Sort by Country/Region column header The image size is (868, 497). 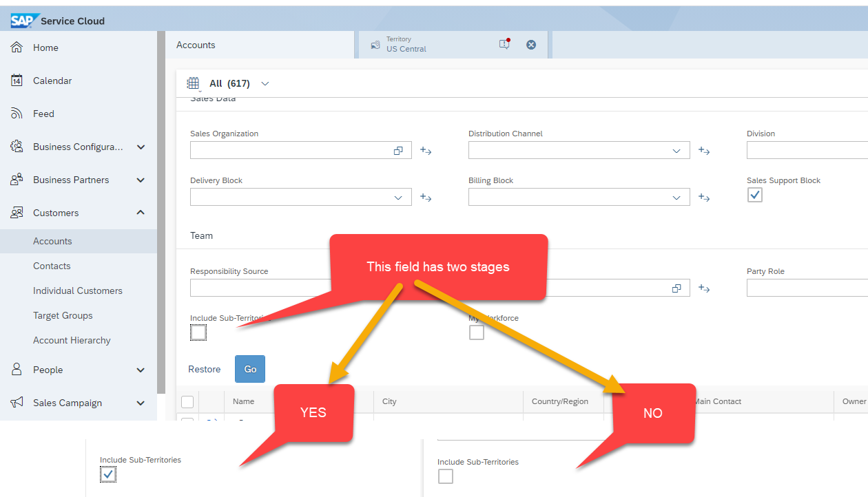click(560, 401)
